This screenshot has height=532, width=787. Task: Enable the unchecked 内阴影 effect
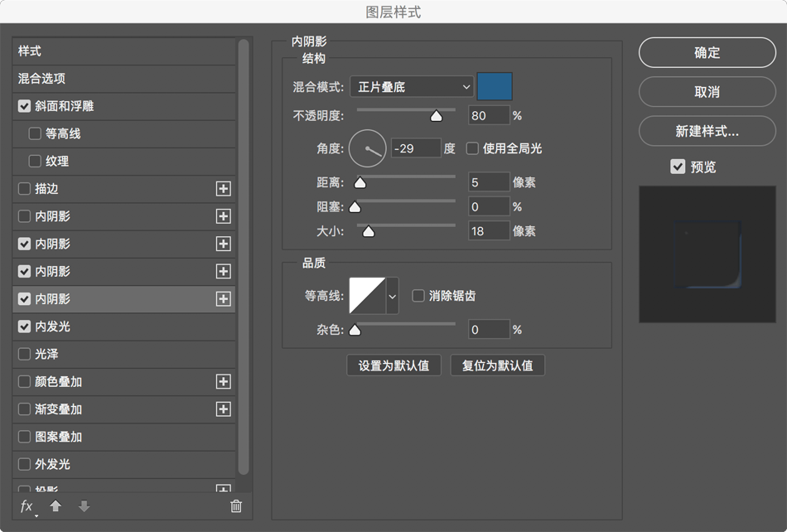coord(24,216)
